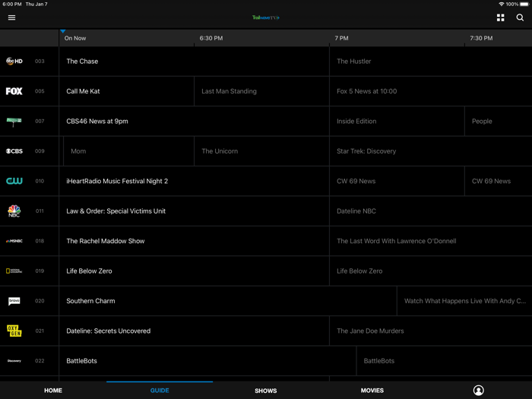Open the current Life Below Zero episode
The height and width of the screenshot is (399, 532).
click(194, 271)
